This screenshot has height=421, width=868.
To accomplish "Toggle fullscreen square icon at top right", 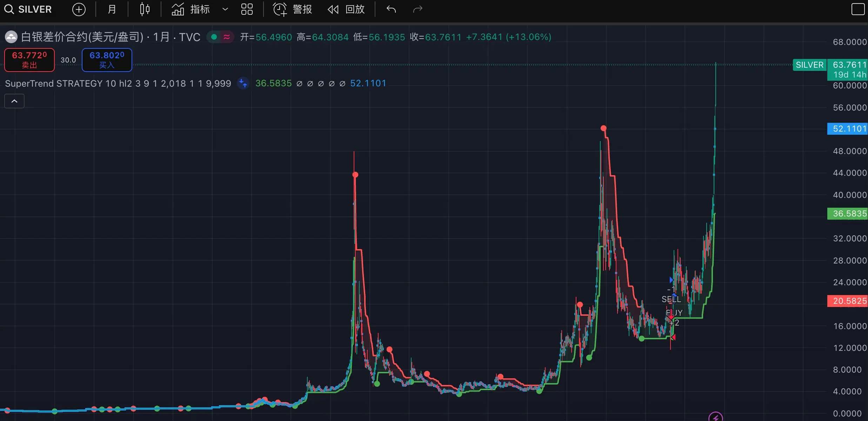I will pyautogui.click(x=858, y=9).
